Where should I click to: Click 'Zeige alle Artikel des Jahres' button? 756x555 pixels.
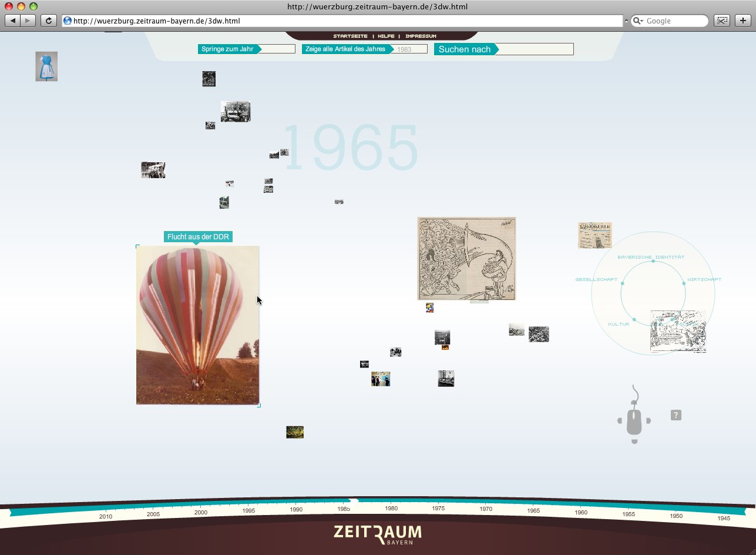[348, 49]
